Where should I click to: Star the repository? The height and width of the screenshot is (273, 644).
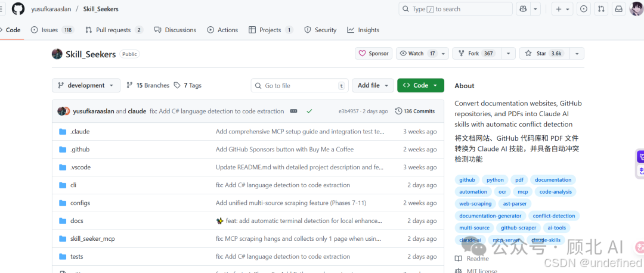click(544, 54)
